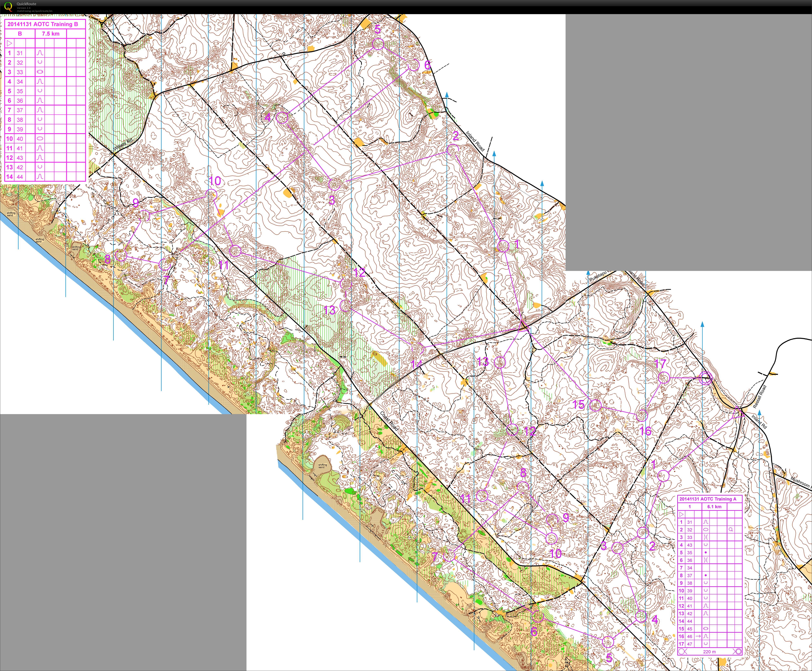Select knoll symbol in Training B row 14
The width and height of the screenshot is (812, 671).
pos(40,177)
